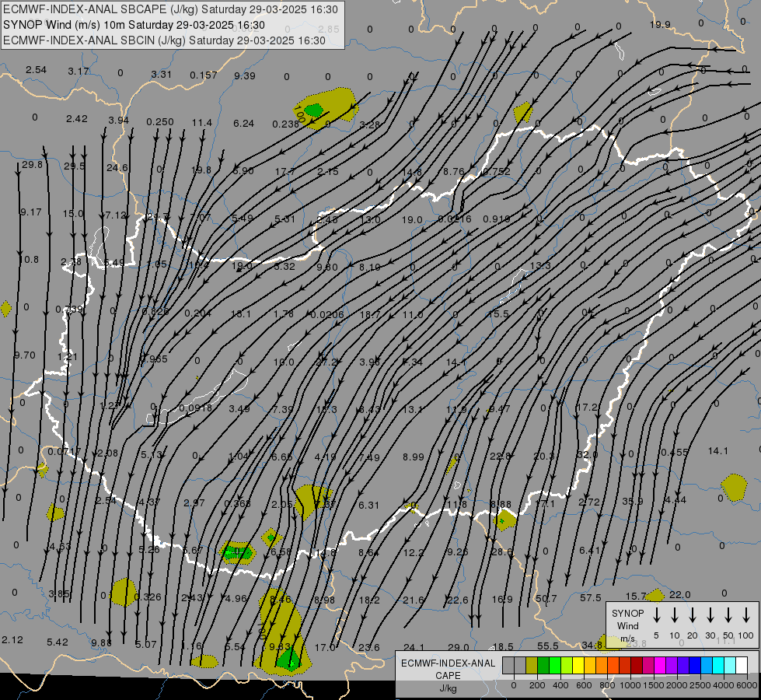Screen dimensions: 761x700
Task: Click the map value 29.5
Action: point(75,166)
